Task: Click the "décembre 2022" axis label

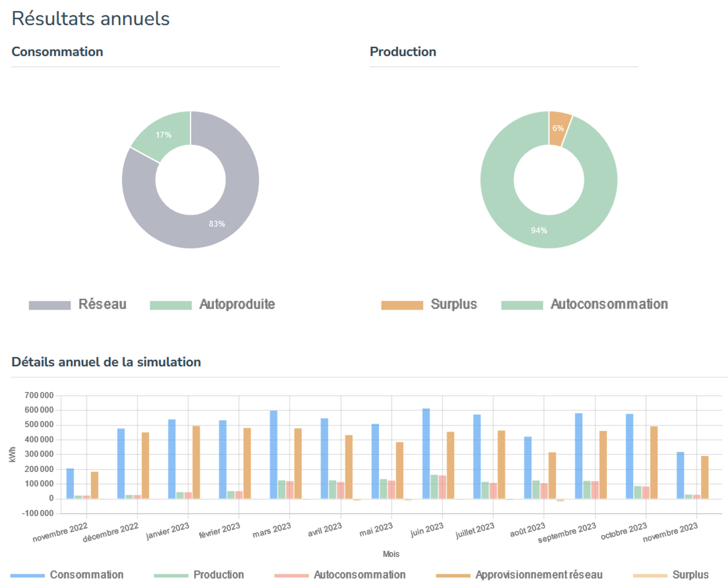Action: 110,532
